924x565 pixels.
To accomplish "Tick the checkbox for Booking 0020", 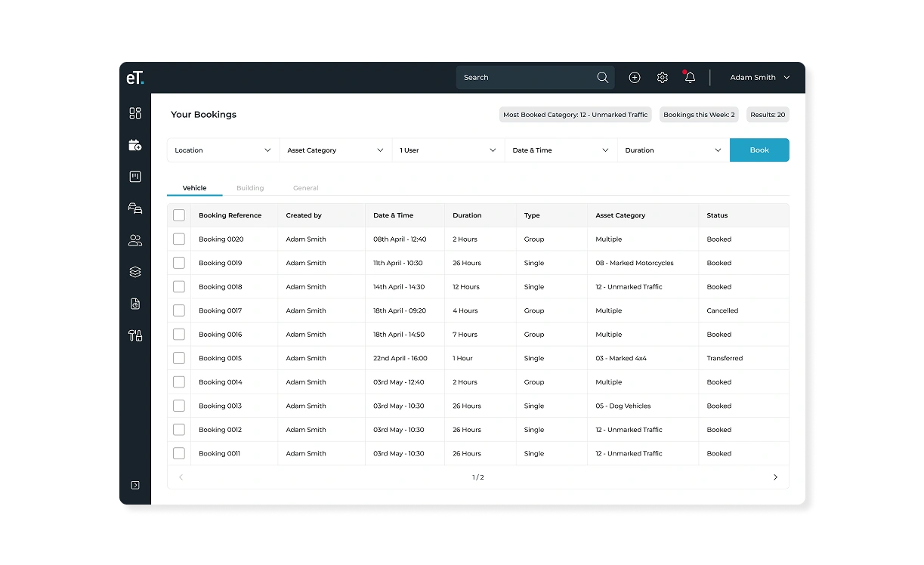I will (179, 239).
